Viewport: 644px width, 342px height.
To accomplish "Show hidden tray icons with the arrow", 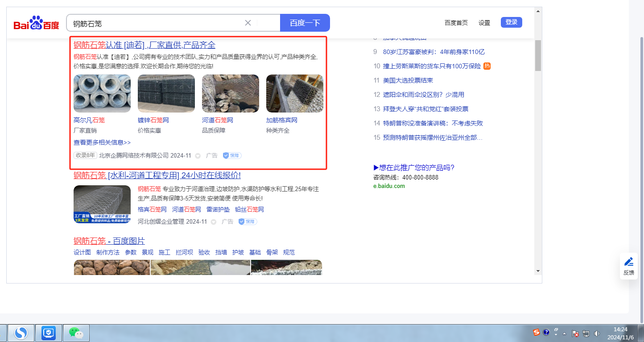I will (x=564, y=334).
